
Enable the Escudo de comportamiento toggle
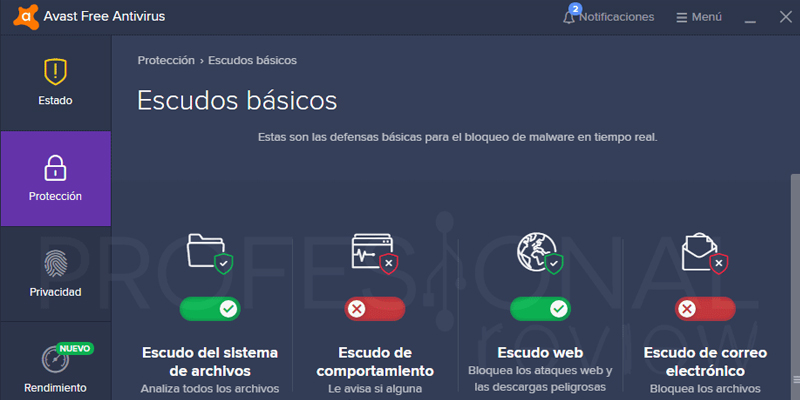tap(375, 309)
